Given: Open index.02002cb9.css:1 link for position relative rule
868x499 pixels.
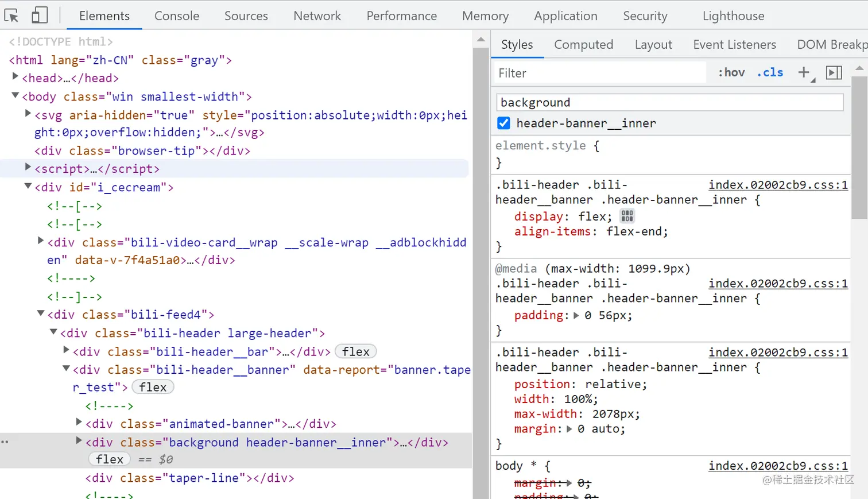Looking at the screenshot, I should (778, 353).
